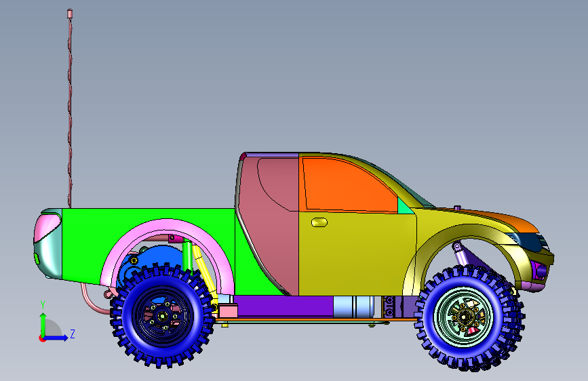Pick the purple roof strip atop the cab
Viewport: 588px width, 381px height.
[272, 155]
